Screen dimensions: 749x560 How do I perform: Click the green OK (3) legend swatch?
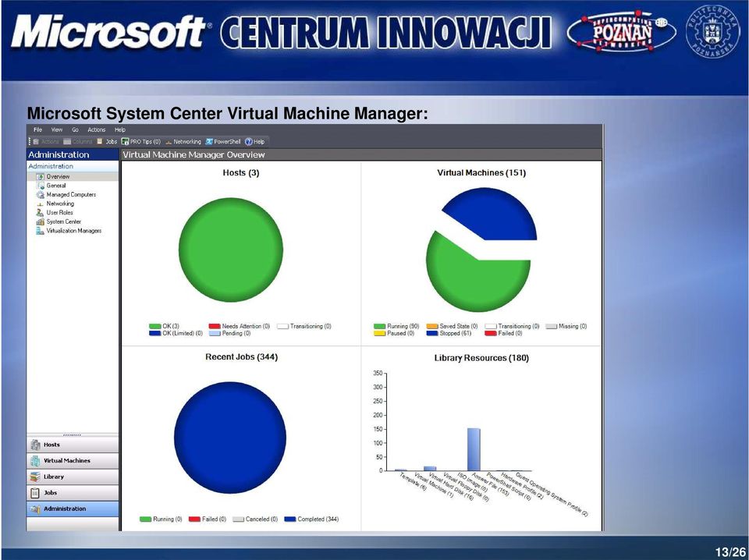(154, 327)
